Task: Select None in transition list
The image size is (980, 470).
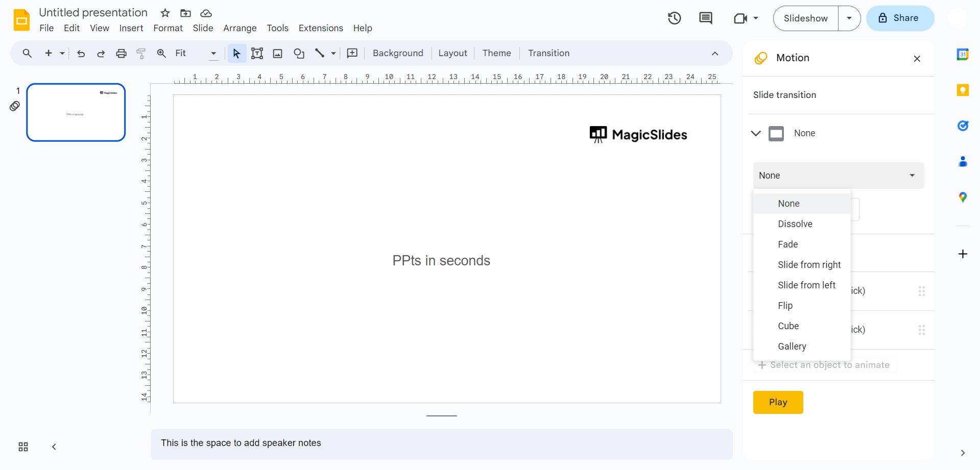Action: click(802, 204)
